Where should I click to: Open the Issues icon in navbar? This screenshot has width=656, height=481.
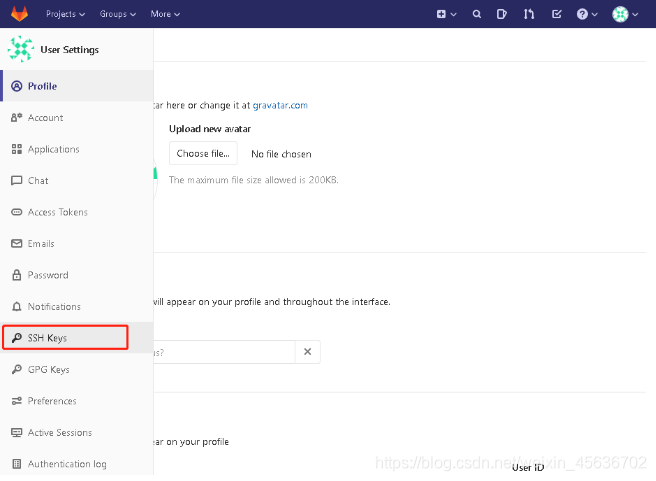501,14
